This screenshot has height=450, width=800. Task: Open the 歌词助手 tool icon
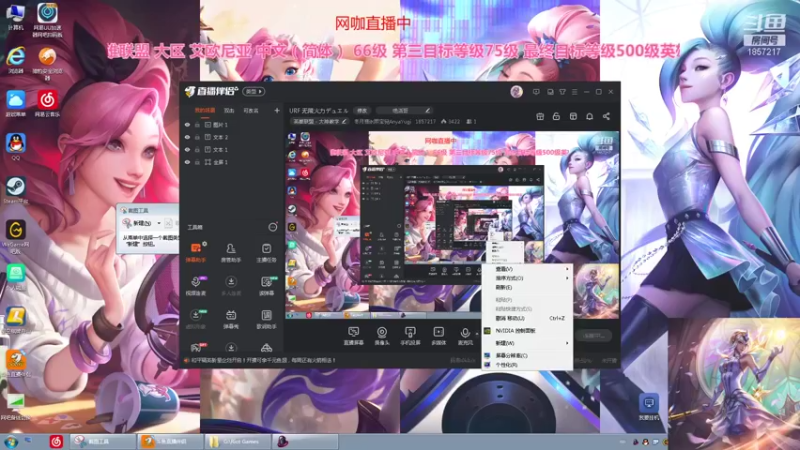tap(266, 319)
